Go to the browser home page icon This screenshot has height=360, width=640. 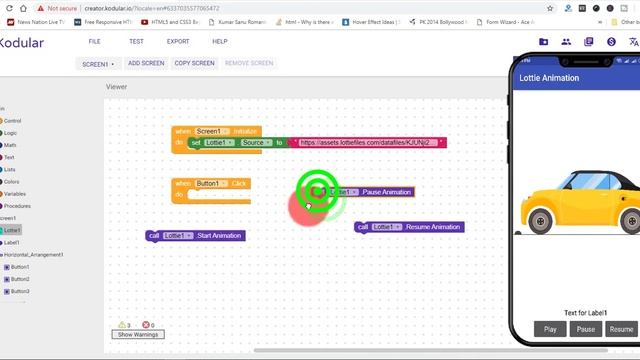click(x=23, y=8)
